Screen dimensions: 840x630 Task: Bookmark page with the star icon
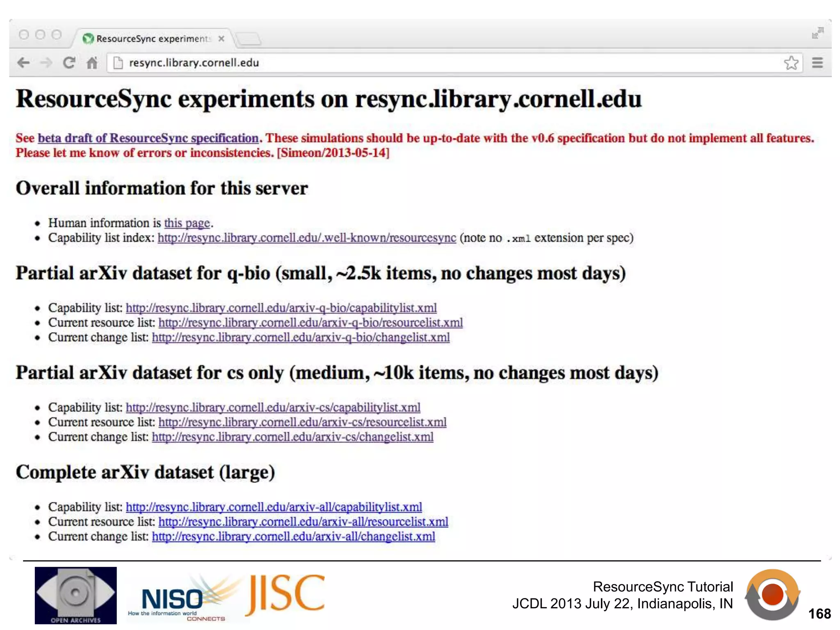click(x=791, y=63)
